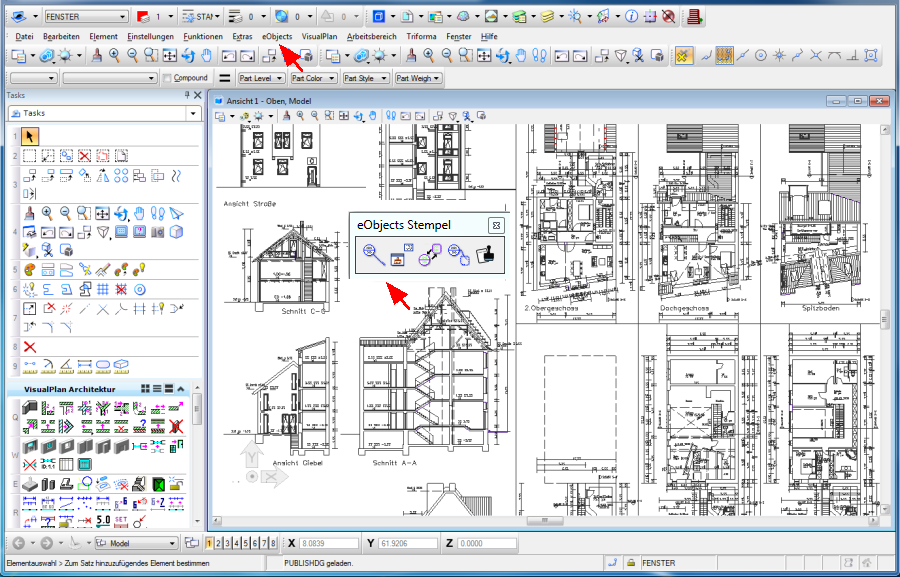Open the Part Style dropdown

tap(366, 78)
